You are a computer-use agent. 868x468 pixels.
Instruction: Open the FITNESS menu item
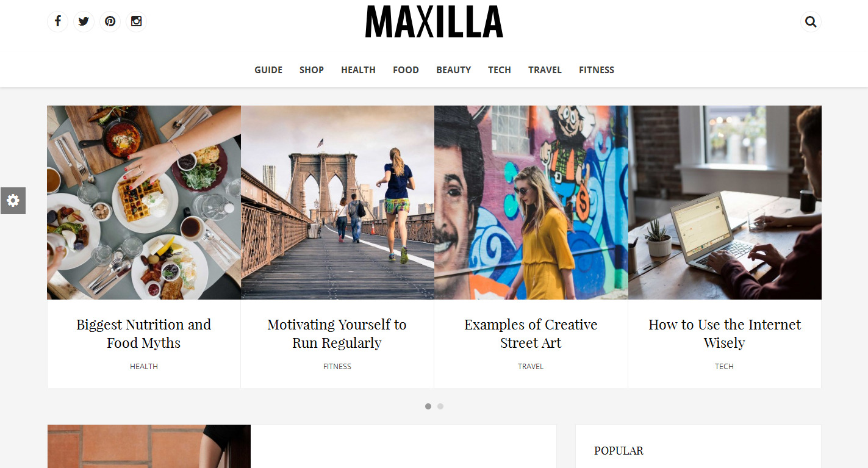(x=597, y=70)
